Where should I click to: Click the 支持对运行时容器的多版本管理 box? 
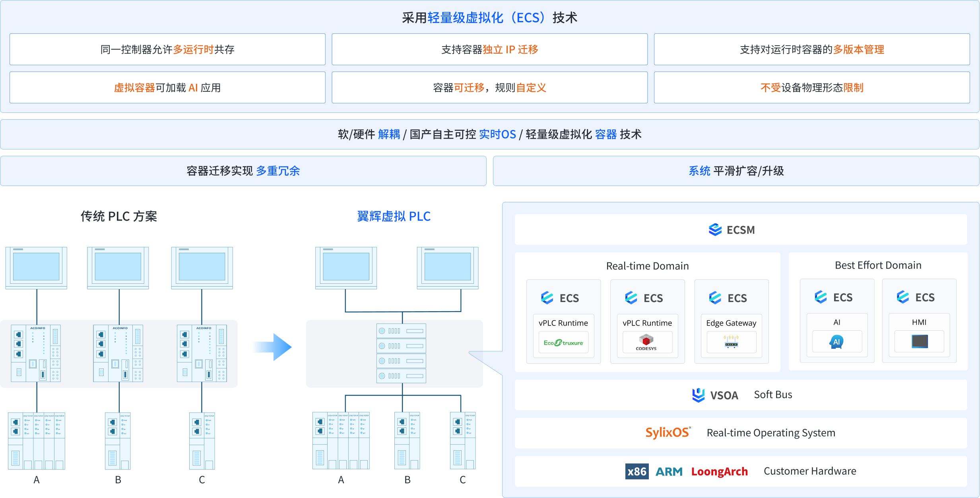812,49
